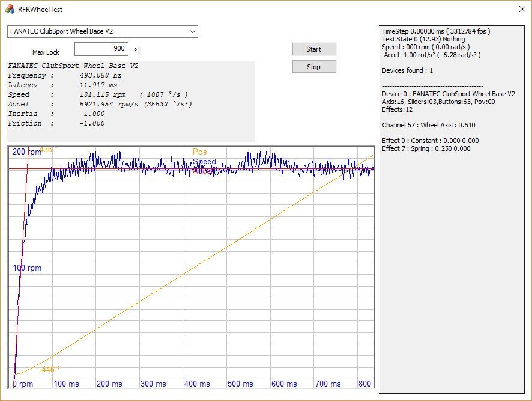Click the RFRWheelTest app icon in title bar
The image size is (532, 401).
tap(10, 9)
